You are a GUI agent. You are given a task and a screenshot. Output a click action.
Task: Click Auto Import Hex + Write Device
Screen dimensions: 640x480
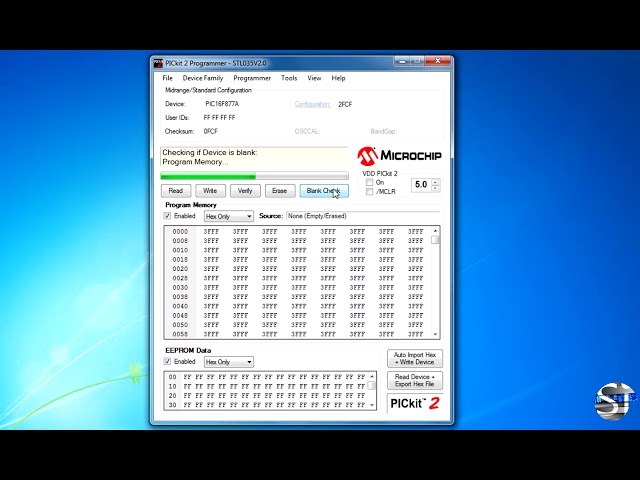(x=415, y=358)
